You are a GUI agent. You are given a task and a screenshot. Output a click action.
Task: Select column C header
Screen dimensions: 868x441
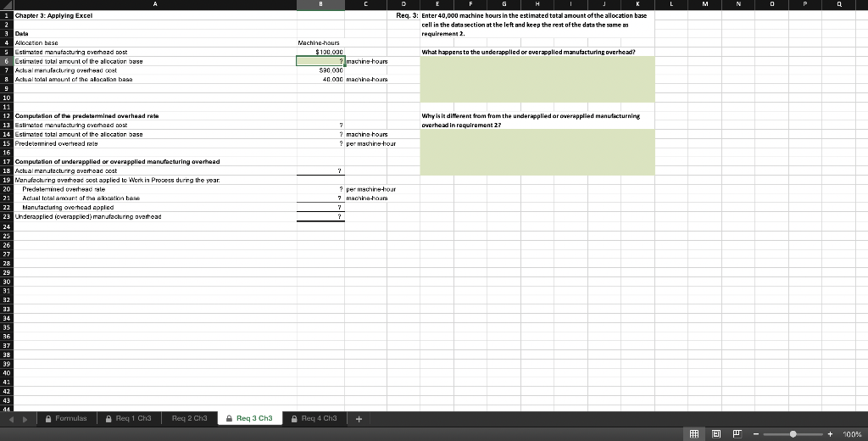tap(365, 4)
